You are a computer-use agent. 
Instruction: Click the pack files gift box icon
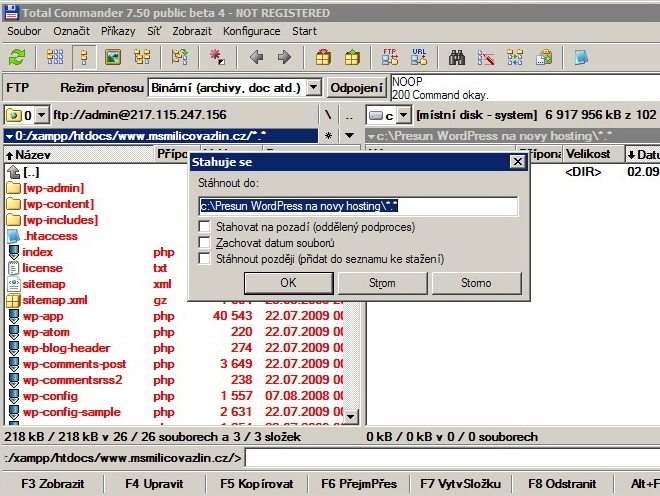[x=323, y=57]
